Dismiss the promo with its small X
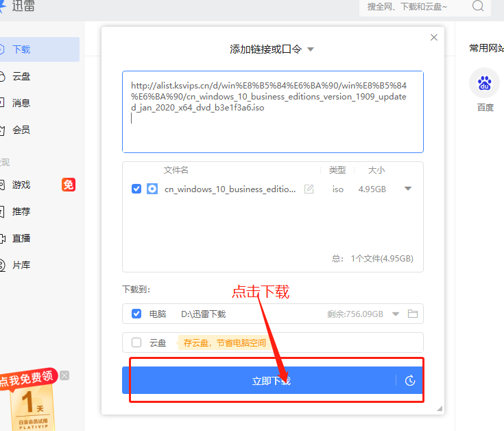The width and height of the screenshot is (504, 431). (64, 375)
